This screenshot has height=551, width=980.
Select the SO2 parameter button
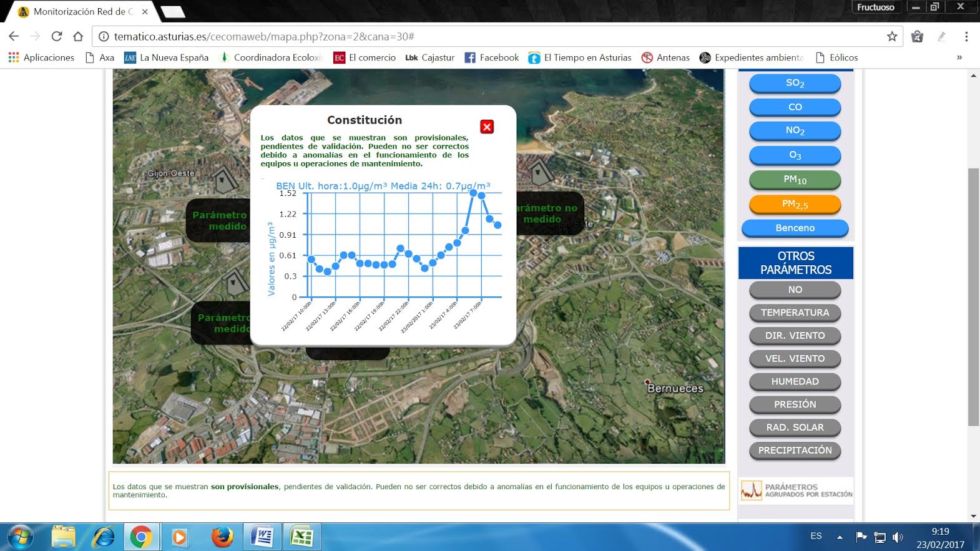[x=795, y=83]
